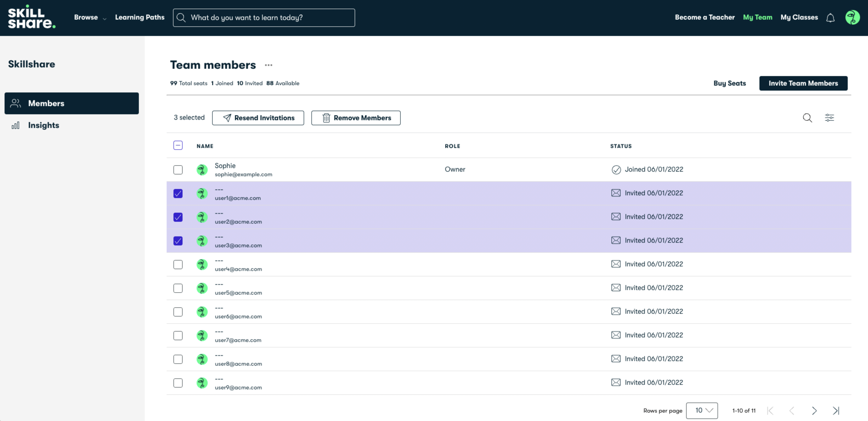Open My Classes in top navigation
Screen dimensions: 868x421
[799, 17]
